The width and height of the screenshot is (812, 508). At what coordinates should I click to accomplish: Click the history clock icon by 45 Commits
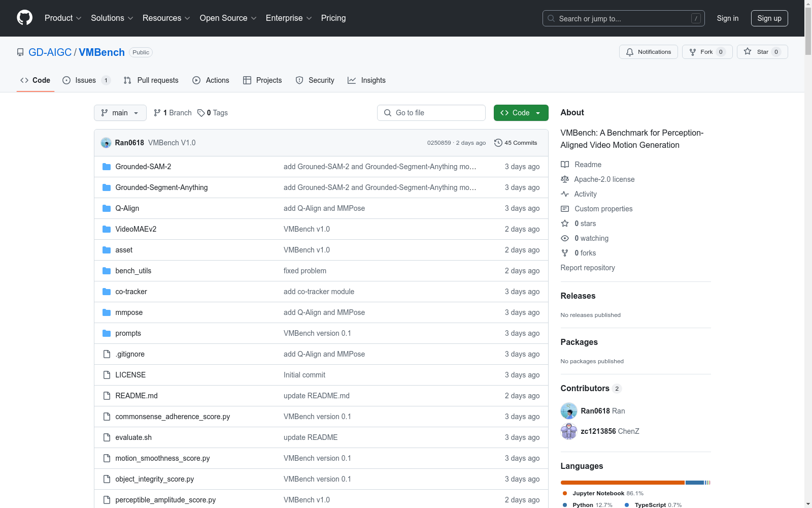click(x=498, y=143)
